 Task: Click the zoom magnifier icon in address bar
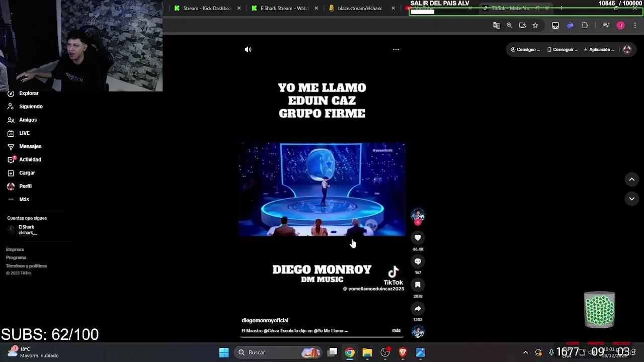click(x=509, y=25)
